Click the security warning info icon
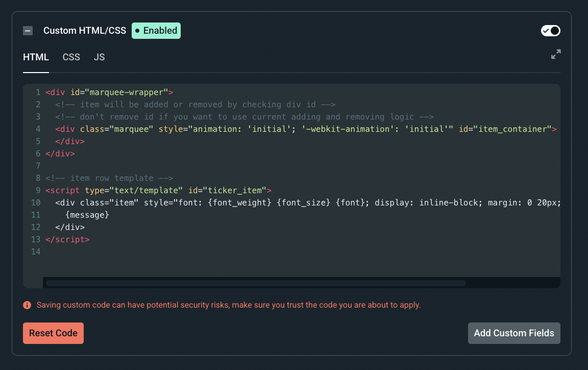Screen dimensions: 588x370 pos(27,305)
